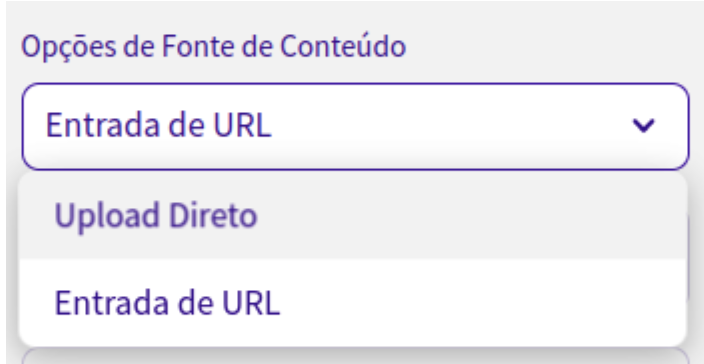
Task: Click the hovered gray Upload Direto row
Action: pyautogui.click(x=353, y=215)
